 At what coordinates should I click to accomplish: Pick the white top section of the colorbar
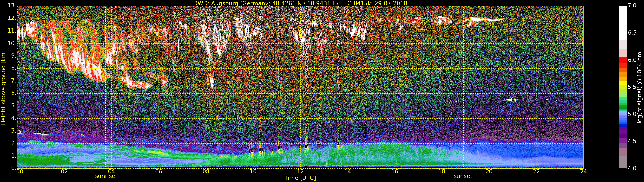tap(623, 22)
